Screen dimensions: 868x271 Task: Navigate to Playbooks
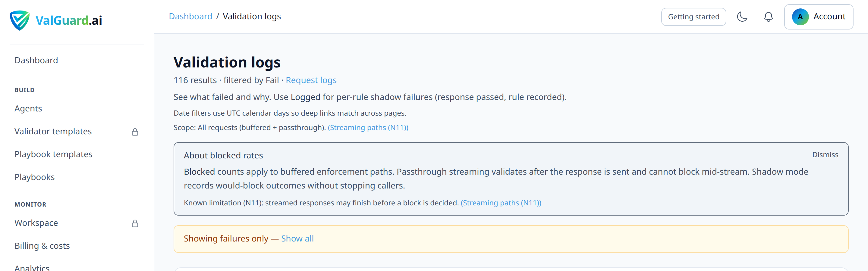point(34,177)
